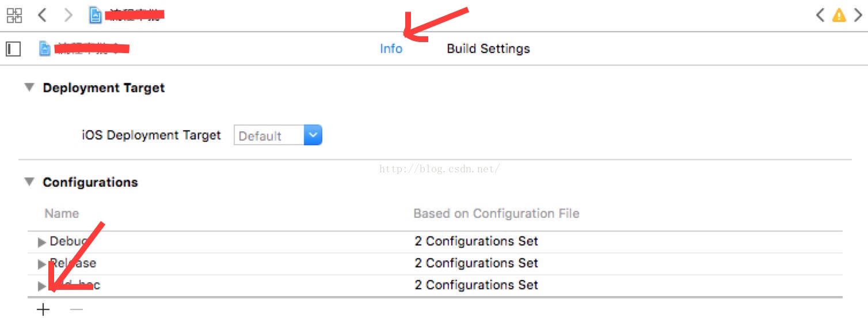Collapse the Deployment Target section
This screenshot has width=868, height=325.
tap(29, 88)
